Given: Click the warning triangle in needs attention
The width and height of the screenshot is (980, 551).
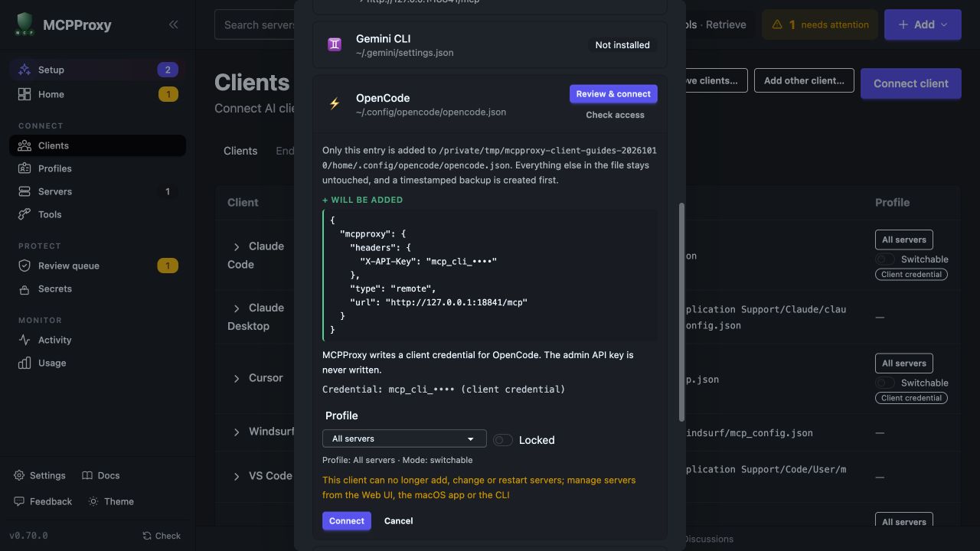Looking at the screenshot, I should click(x=777, y=24).
